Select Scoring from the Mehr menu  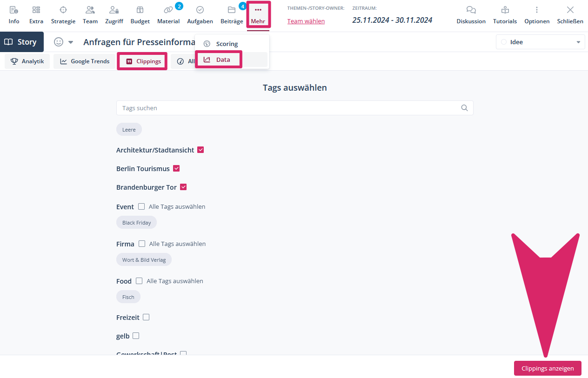(x=227, y=44)
